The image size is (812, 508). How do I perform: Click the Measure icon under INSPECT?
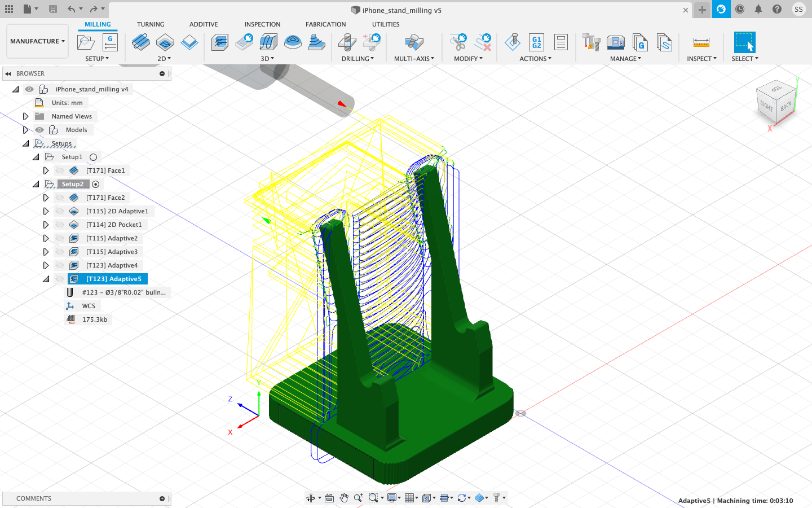tap(701, 42)
